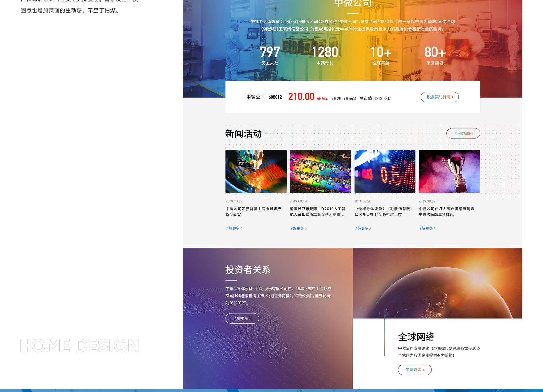Open the stock ticker news thumbnail dated 2019.07.20
This screenshot has width=543, height=392.
(x=385, y=172)
